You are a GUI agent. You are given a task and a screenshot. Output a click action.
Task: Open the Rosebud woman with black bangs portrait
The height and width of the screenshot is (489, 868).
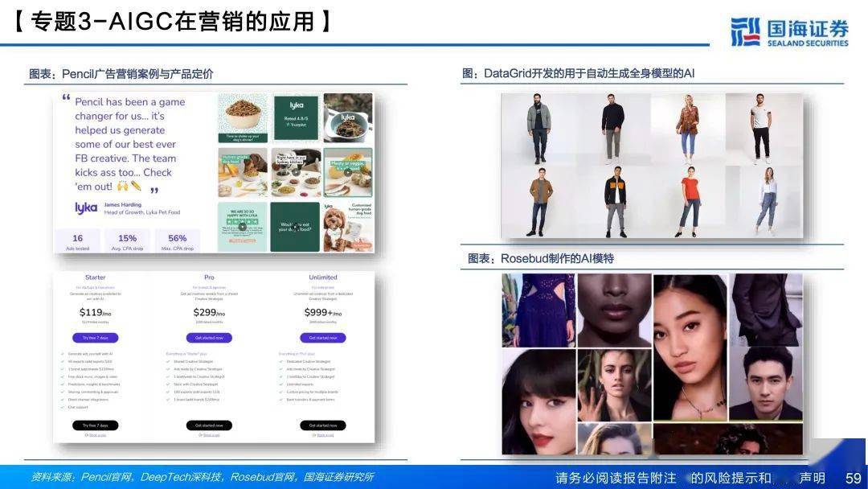[x=538, y=402]
